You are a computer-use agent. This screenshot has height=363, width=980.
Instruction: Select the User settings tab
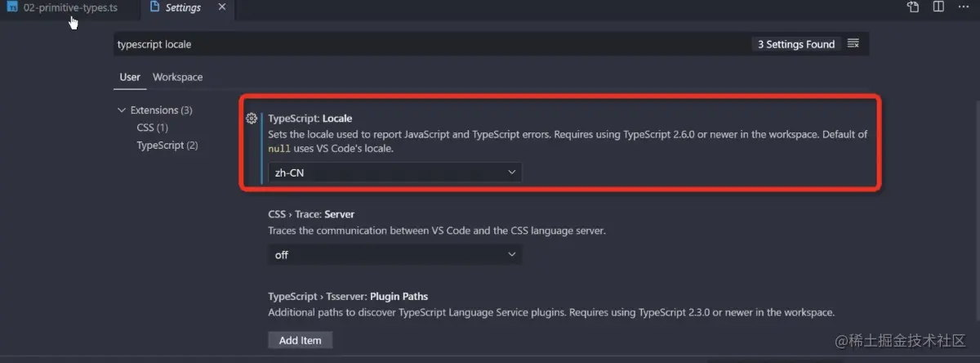(130, 77)
